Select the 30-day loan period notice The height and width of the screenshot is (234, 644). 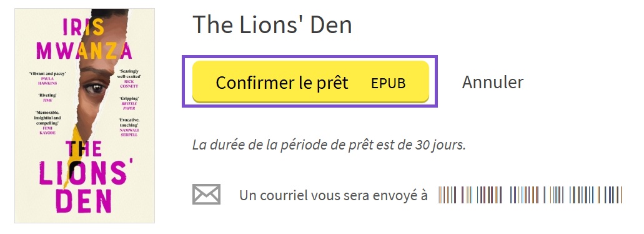329,145
